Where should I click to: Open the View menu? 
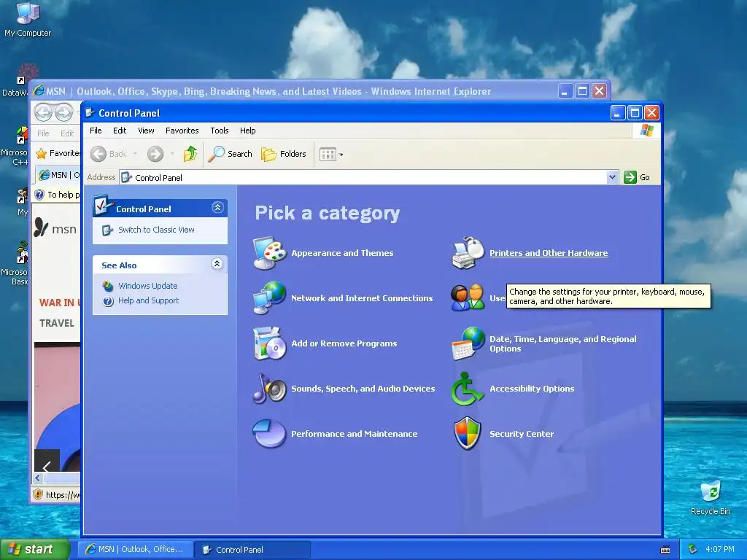point(146,131)
